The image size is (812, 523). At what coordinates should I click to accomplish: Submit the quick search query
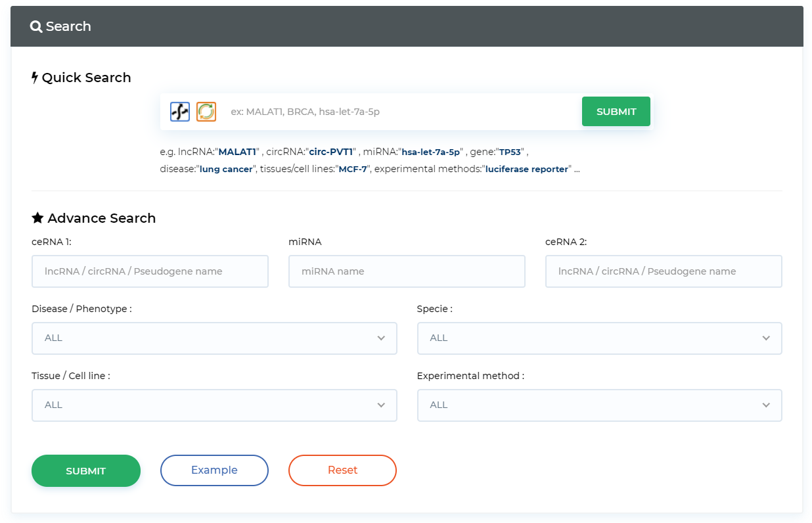point(616,112)
